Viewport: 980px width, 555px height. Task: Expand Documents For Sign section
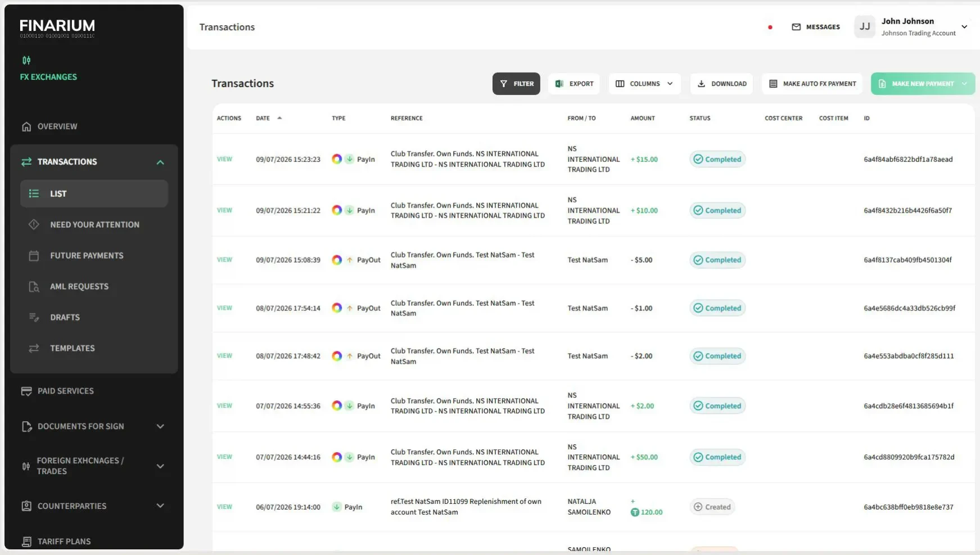pos(160,426)
